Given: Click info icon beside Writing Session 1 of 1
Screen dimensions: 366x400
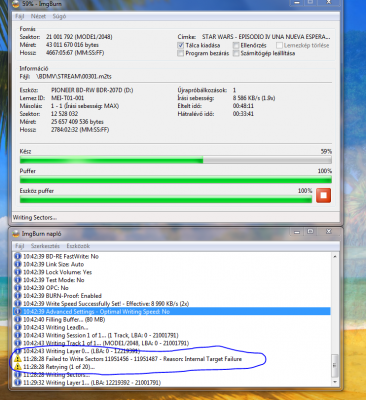Looking at the screenshot, I should (18, 335).
